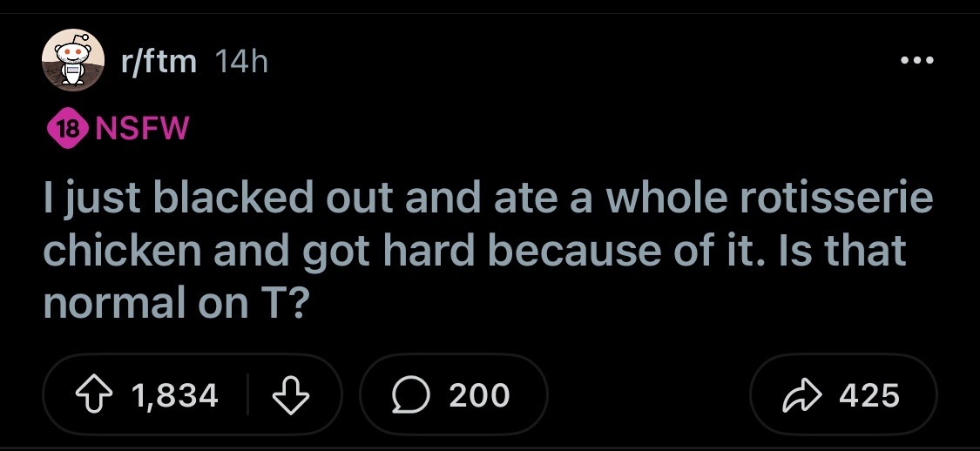The width and height of the screenshot is (980, 451).
Task: Open the three-dot post options menu
Action: pyautogui.click(x=917, y=61)
